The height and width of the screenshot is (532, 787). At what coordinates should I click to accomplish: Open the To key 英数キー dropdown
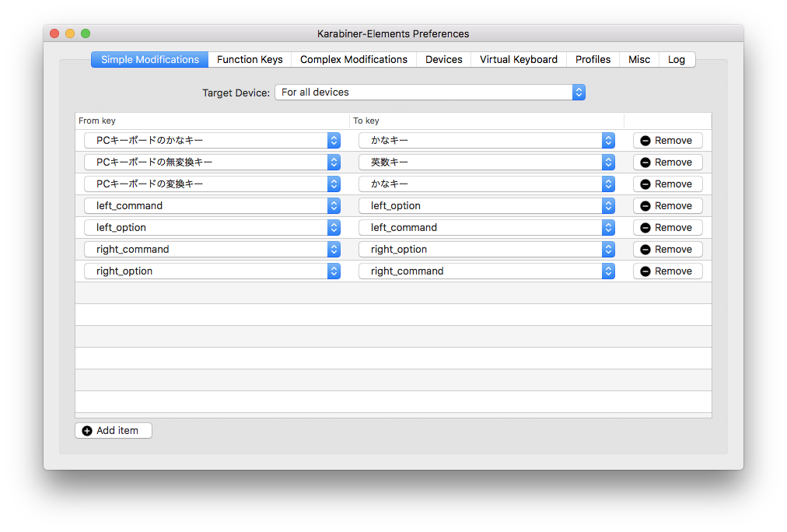click(487, 162)
